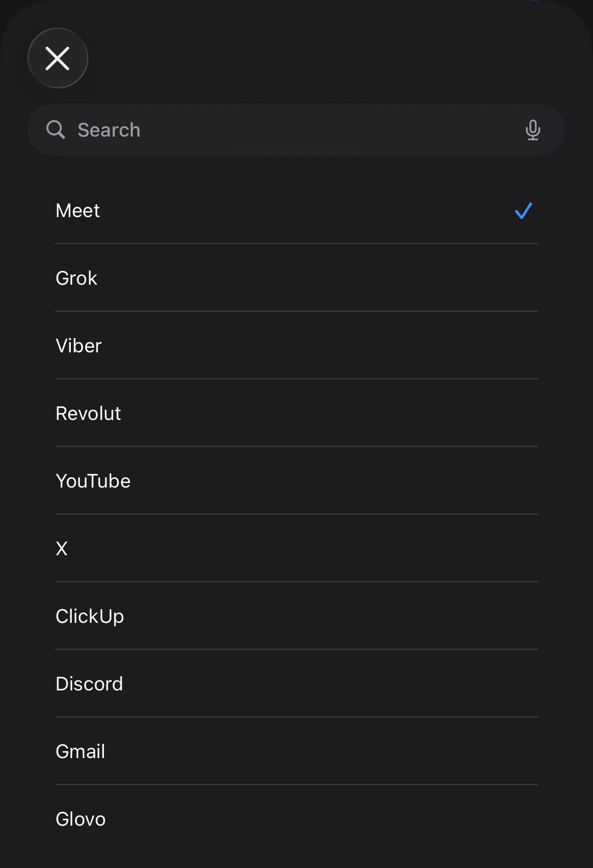Screen dimensions: 593x868
Task: Select ClickUp from the list
Action: click(90, 616)
